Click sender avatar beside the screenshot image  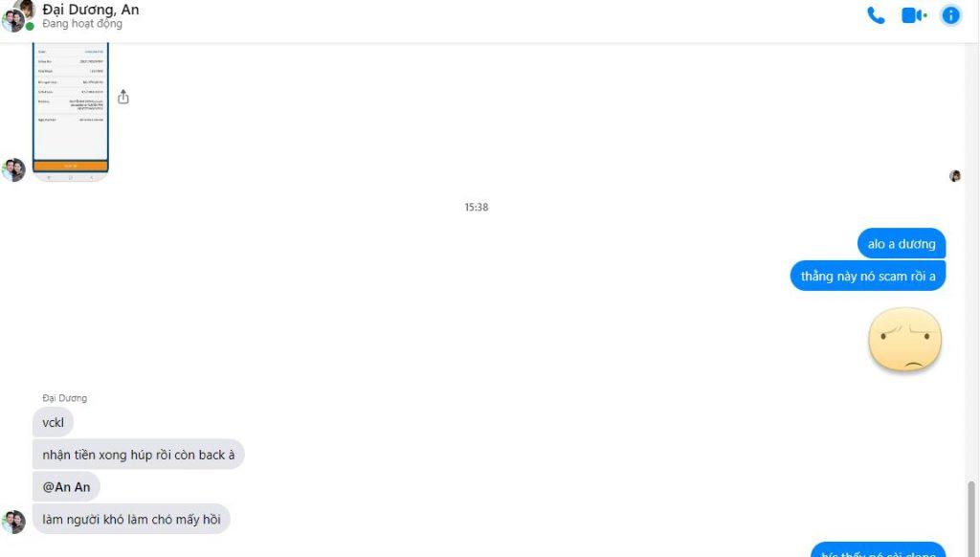click(13, 170)
